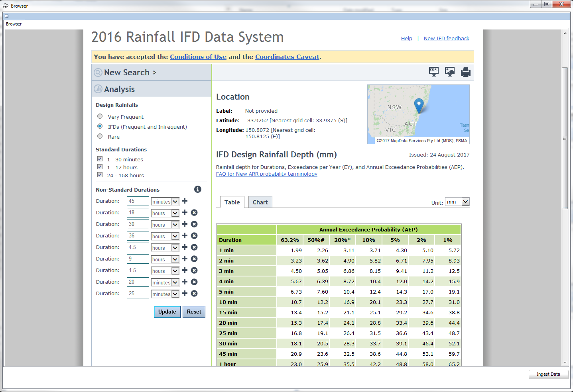Add a duration after the 45 minutes row

click(x=185, y=201)
